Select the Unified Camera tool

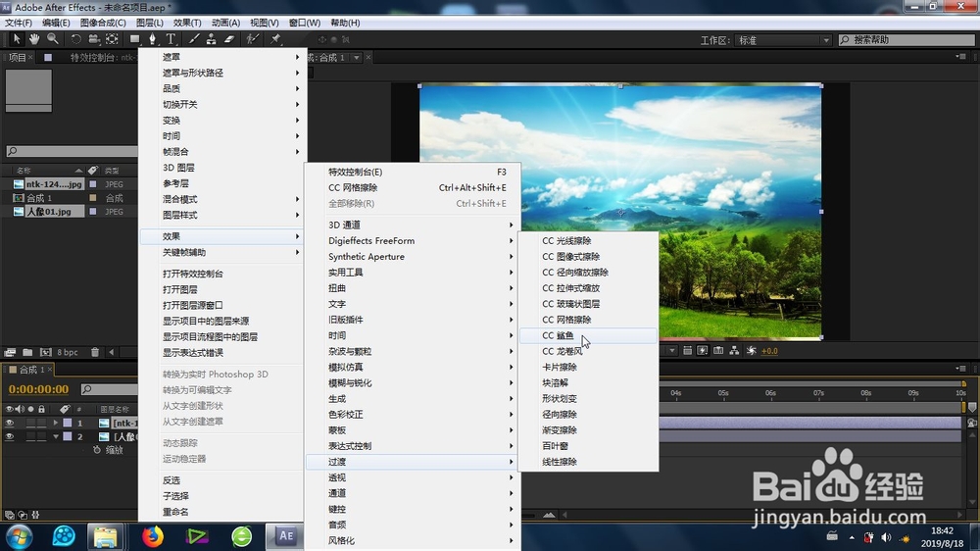coord(94,39)
